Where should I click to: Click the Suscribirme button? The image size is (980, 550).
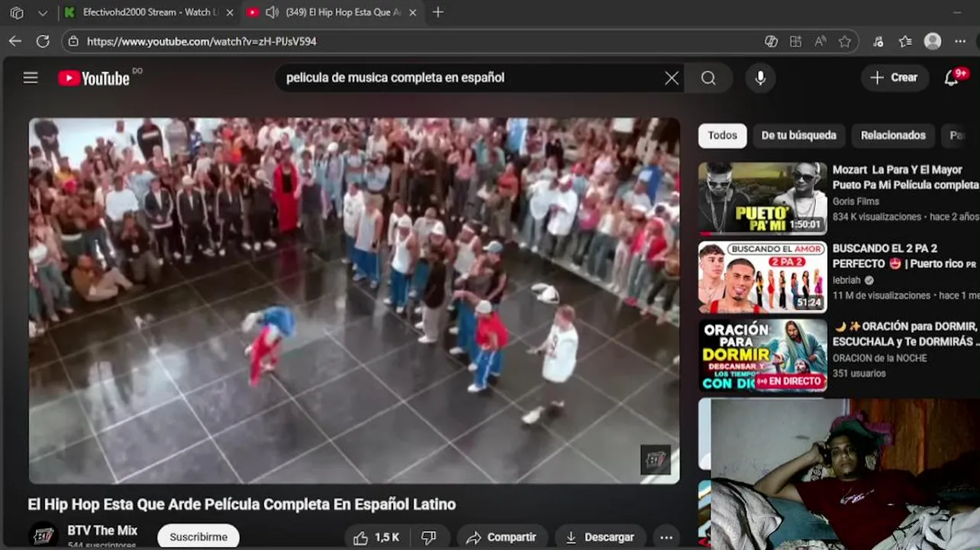(198, 537)
